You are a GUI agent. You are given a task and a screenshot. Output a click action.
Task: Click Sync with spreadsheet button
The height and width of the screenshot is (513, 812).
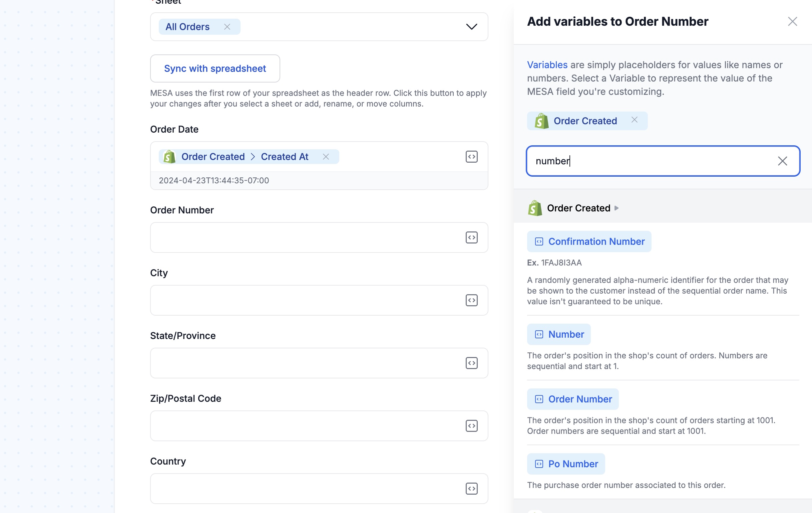click(215, 68)
